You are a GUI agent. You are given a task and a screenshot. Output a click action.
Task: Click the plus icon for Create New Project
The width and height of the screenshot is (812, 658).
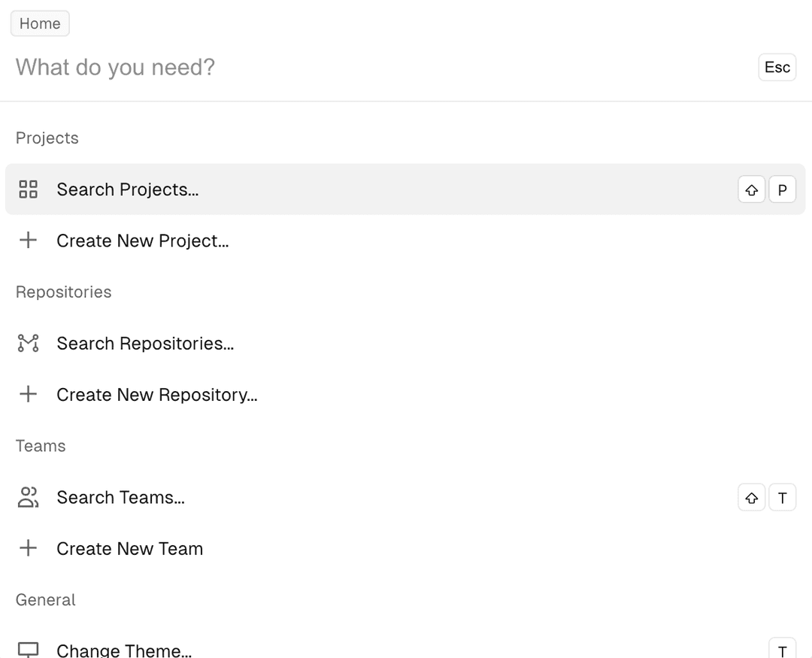click(28, 241)
